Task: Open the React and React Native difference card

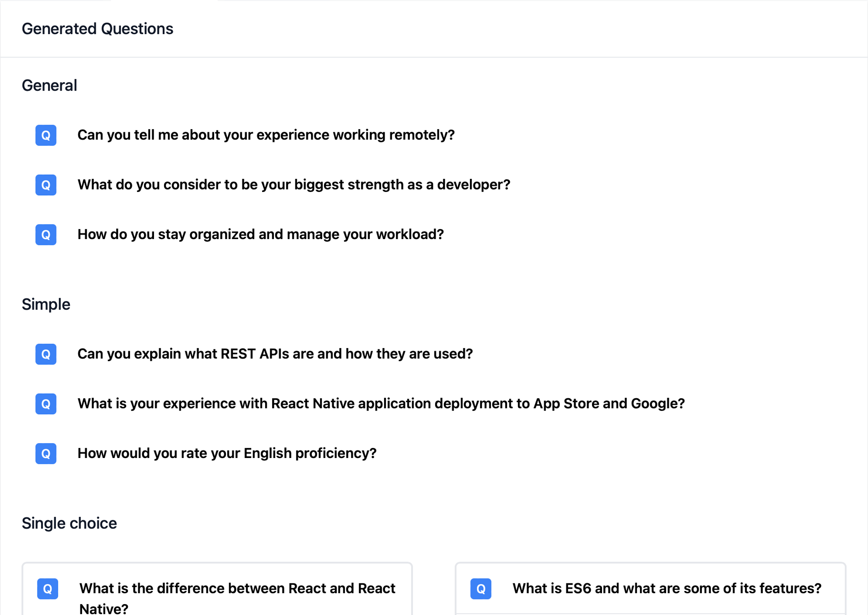Action: click(x=217, y=589)
